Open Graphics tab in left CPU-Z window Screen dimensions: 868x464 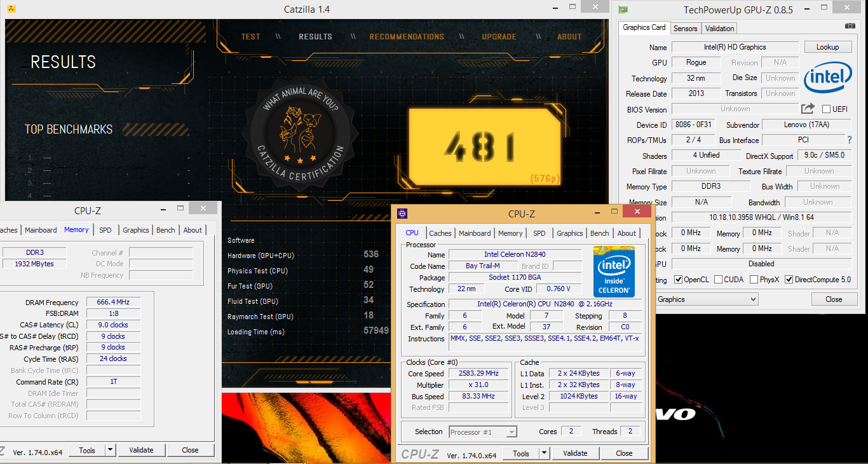tap(136, 230)
